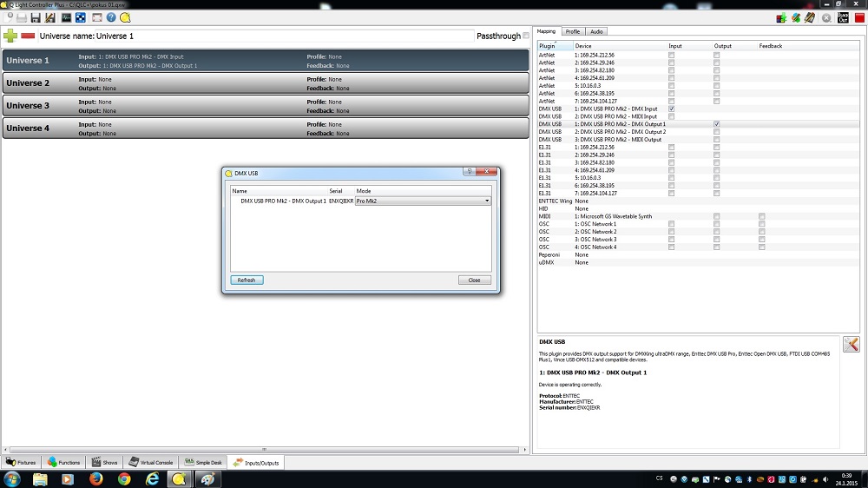Open the Virtual Console tab

pyautogui.click(x=152, y=463)
